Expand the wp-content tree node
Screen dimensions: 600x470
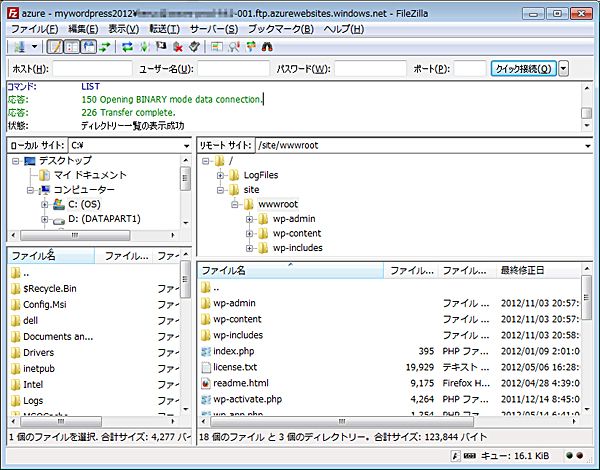pyautogui.click(x=249, y=233)
